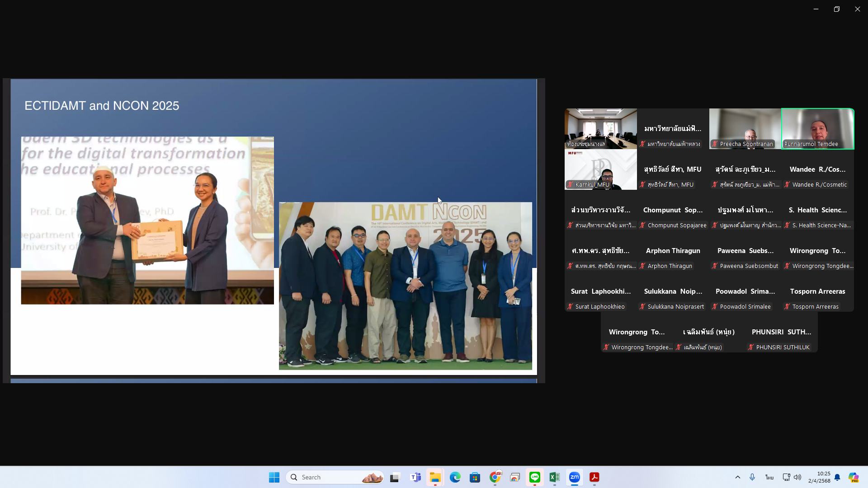Select the Sulukkana Noip... participant tile

(673, 291)
